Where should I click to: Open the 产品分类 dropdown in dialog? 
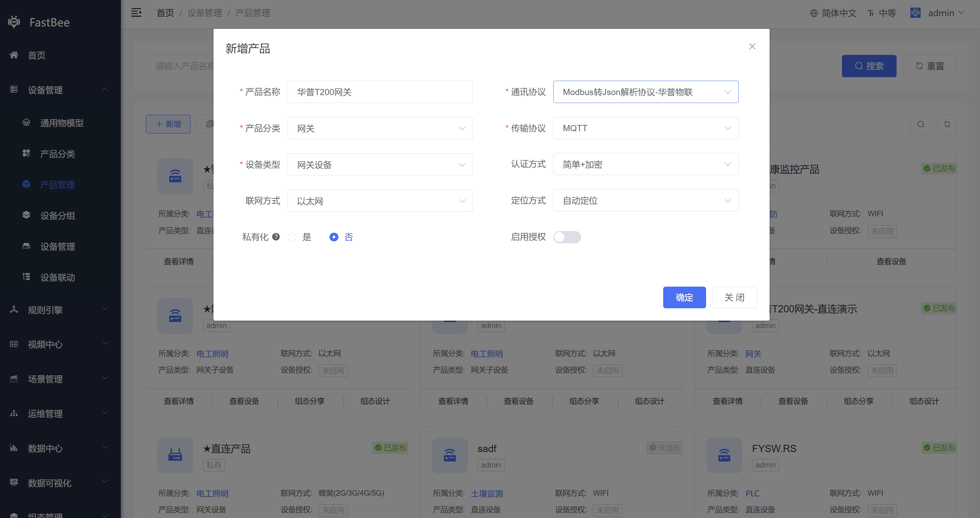pos(380,128)
